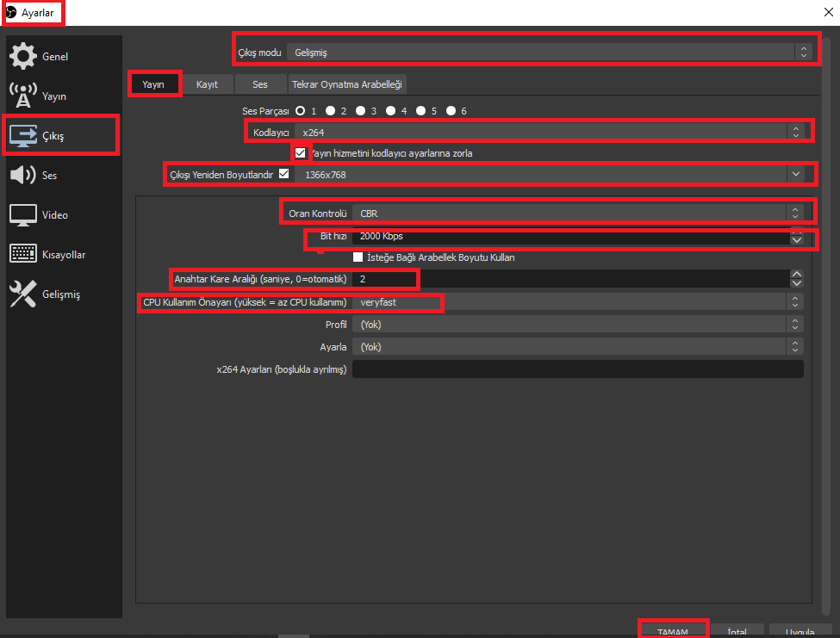This screenshot has width=840, height=638.
Task: Switch to Tekrar Oynatma Arabelleği tab
Action: click(346, 84)
